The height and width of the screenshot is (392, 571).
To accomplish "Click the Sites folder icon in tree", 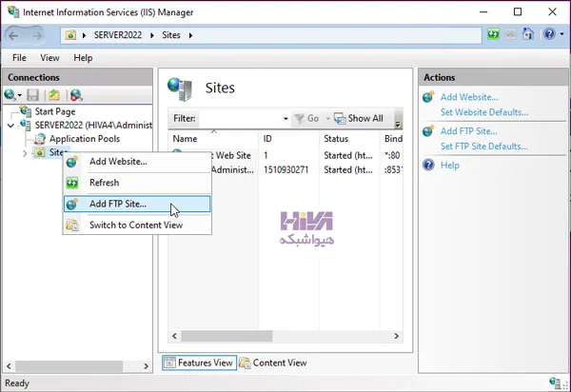I will coord(39,152).
